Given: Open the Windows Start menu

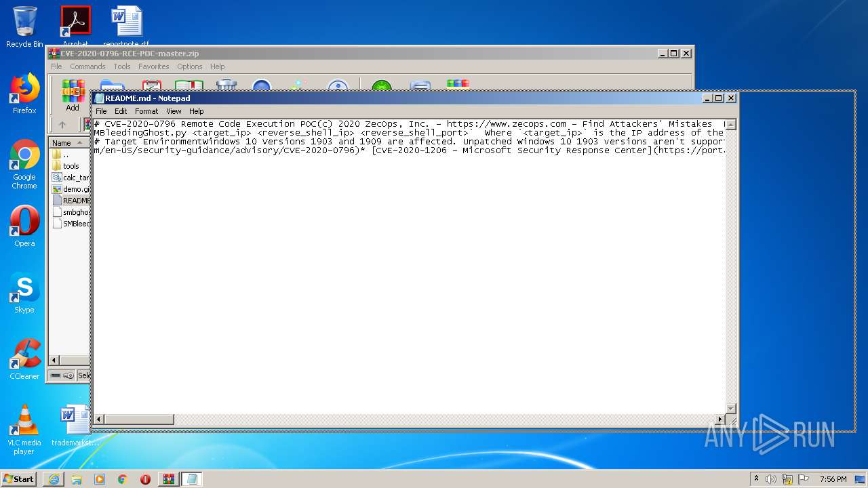Looking at the screenshot, I should [x=19, y=479].
